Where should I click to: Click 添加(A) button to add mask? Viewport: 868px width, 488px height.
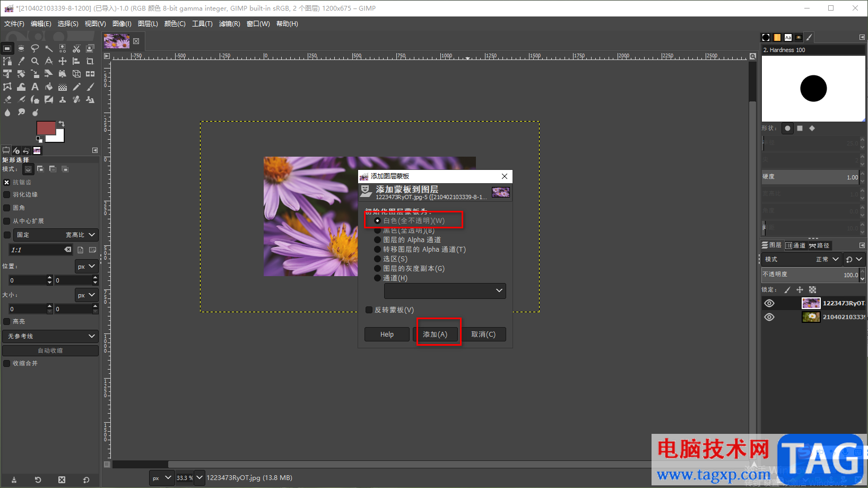coord(435,335)
